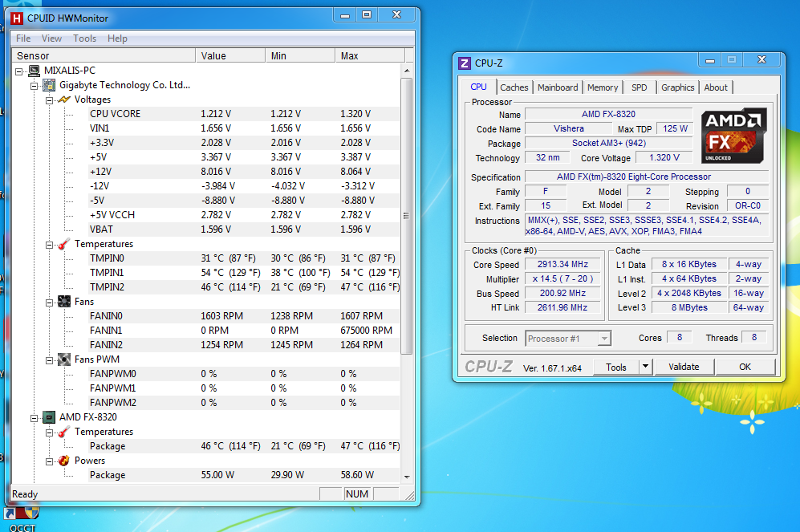
Task: Click the CPU-Z purple Z title icon
Action: point(465,63)
